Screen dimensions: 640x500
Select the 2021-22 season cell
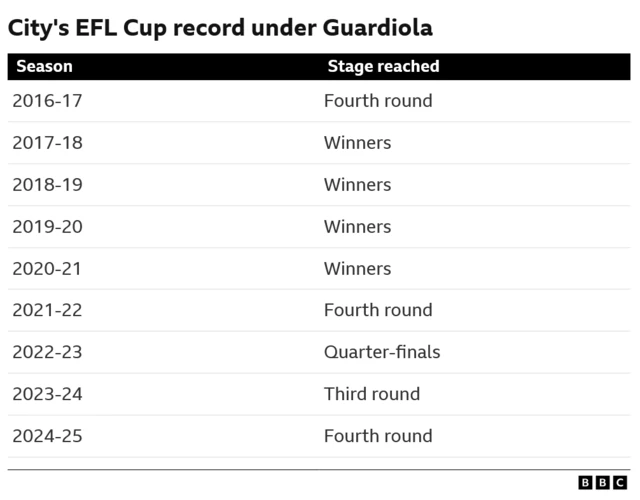pos(47,311)
